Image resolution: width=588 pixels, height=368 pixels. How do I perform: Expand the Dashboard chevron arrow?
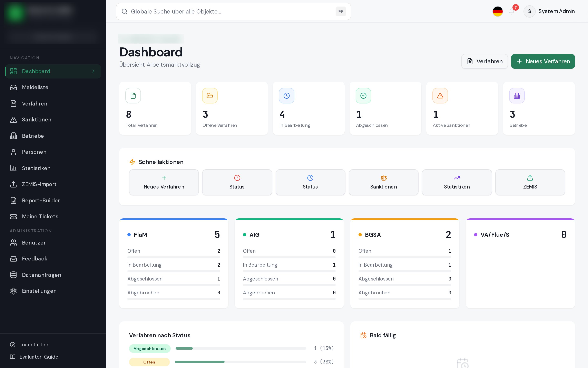(94, 71)
